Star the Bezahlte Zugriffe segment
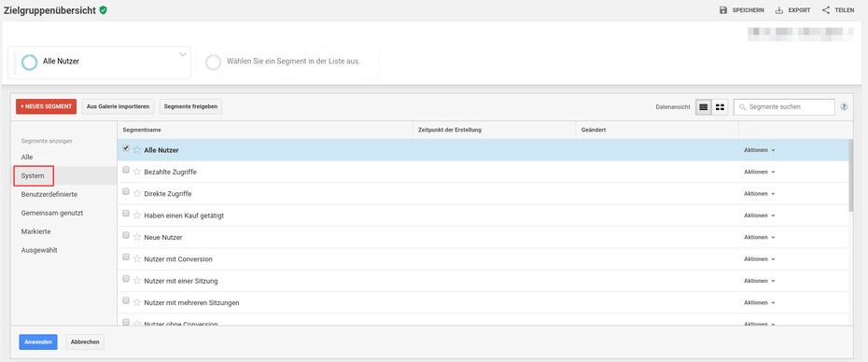The width and height of the screenshot is (868, 362). 137,172
